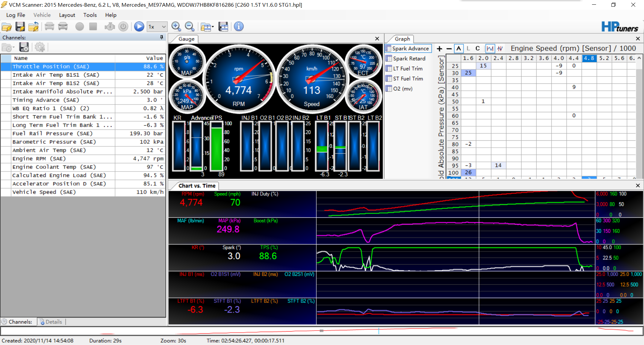The image size is (644, 345).
Task: Select Vehicle Speed (SAE) channel row
Action: [x=83, y=192]
